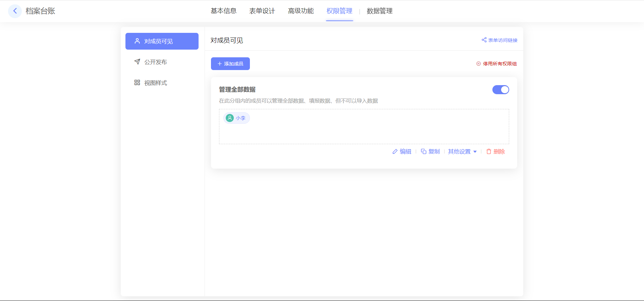Click the share icon for 表单访问链接
The height and width of the screenshot is (301, 644).
pyautogui.click(x=484, y=40)
